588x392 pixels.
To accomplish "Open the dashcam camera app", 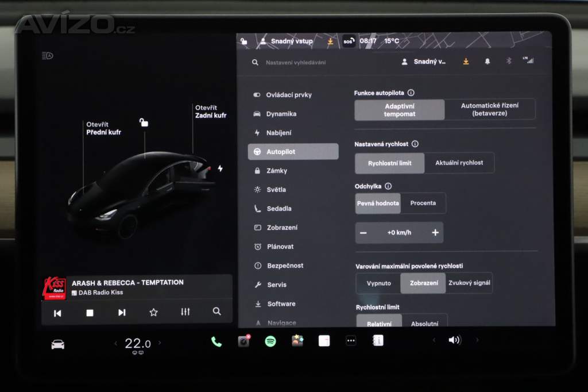I will tap(243, 341).
